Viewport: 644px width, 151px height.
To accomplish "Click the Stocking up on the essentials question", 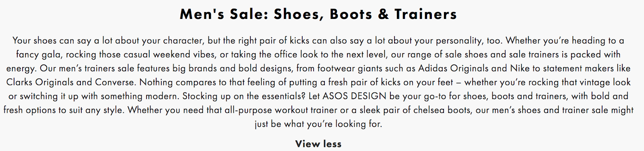I will 244,97.
